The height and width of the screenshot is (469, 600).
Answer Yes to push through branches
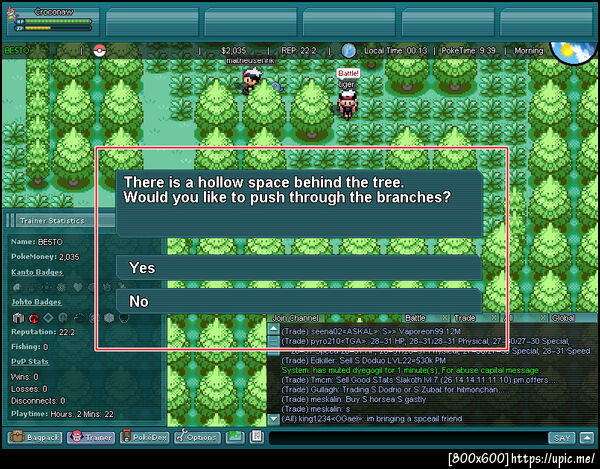click(299, 268)
